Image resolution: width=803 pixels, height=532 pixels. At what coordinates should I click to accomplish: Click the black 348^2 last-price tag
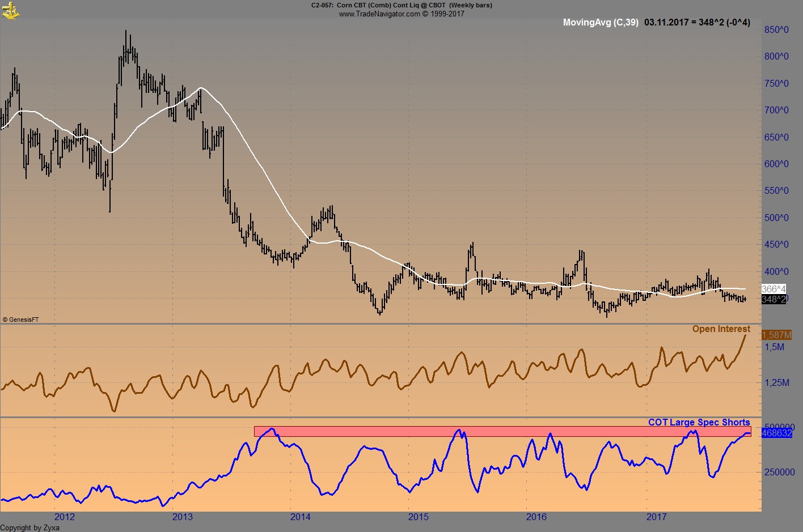click(773, 300)
